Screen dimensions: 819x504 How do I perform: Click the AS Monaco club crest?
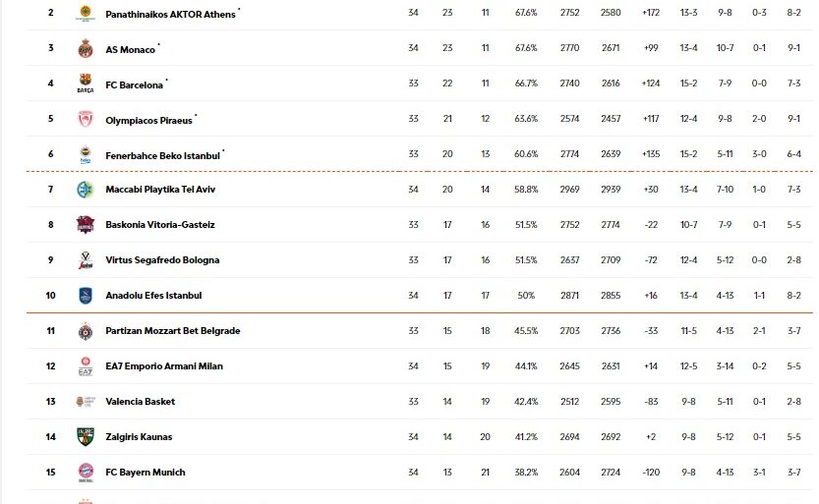click(x=85, y=49)
